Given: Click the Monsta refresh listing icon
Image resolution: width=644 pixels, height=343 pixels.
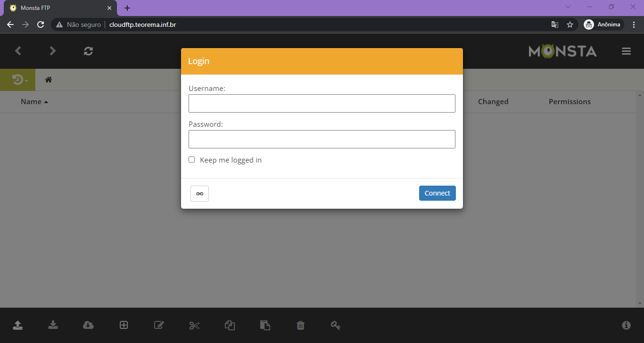Looking at the screenshot, I should point(88,51).
